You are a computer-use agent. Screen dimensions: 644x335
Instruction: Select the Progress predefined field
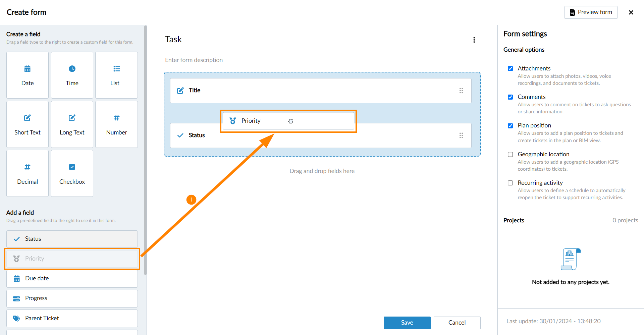pyautogui.click(x=72, y=298)
